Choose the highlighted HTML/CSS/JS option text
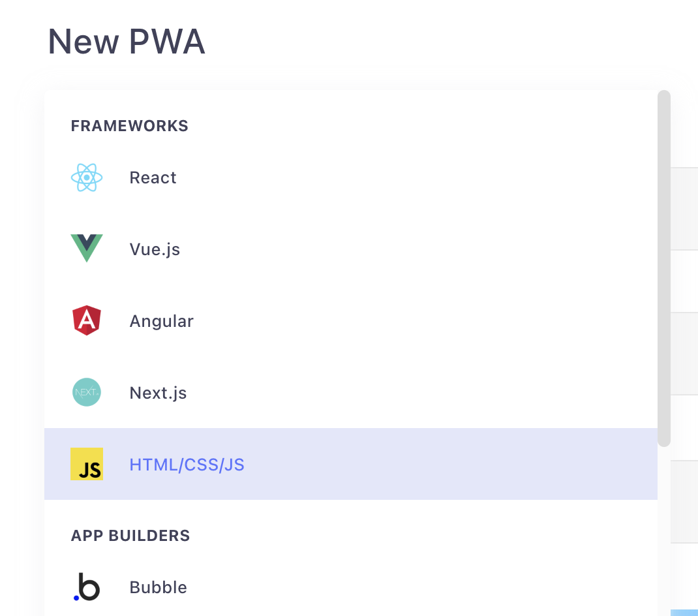Viewport: 698px width, 616px height. click(187, 465)
